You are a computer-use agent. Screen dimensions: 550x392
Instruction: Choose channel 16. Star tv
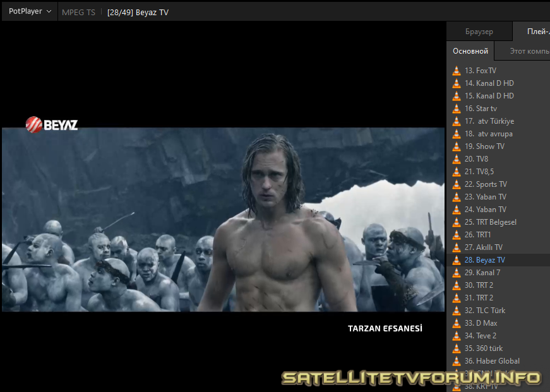tap(498, 109)
